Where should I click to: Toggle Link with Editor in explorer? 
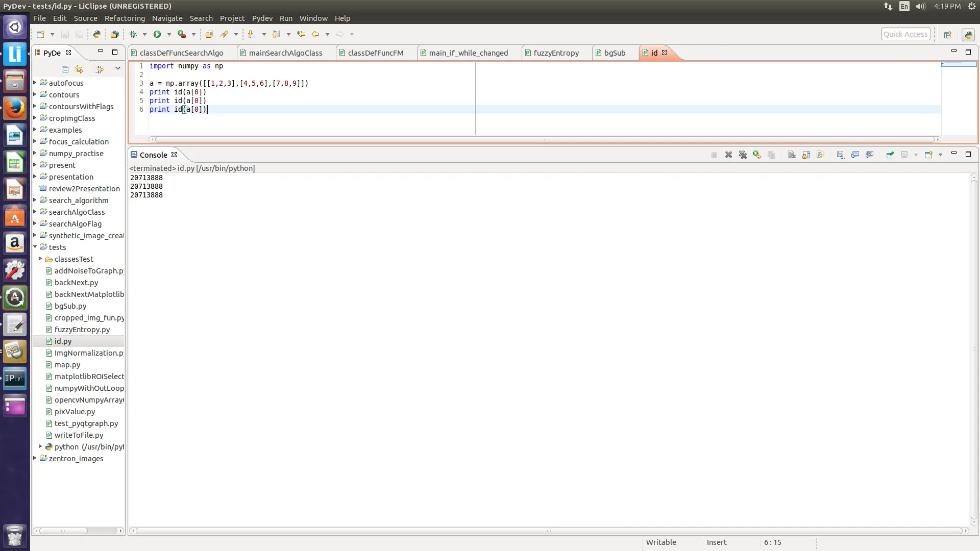(x=79, y=69)
